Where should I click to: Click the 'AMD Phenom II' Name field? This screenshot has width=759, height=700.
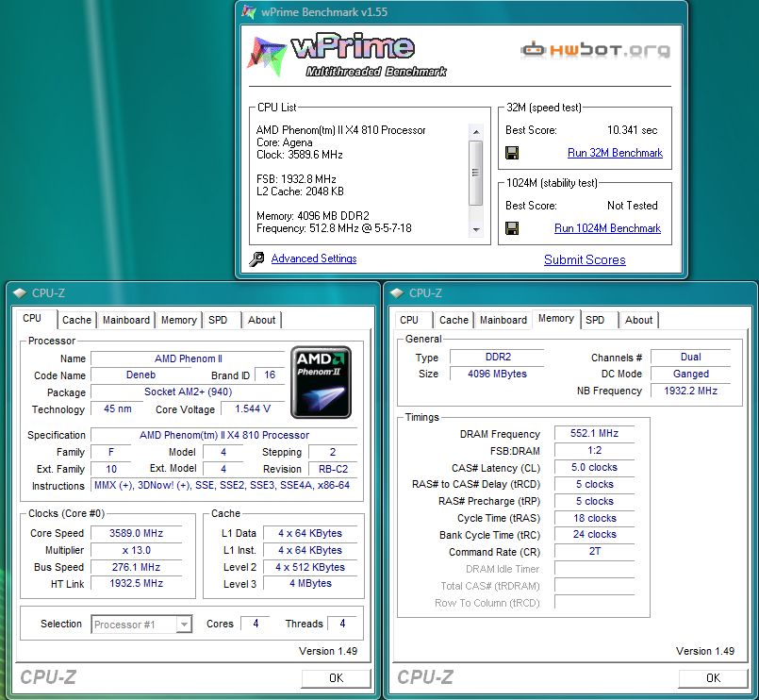coord(188,358)
